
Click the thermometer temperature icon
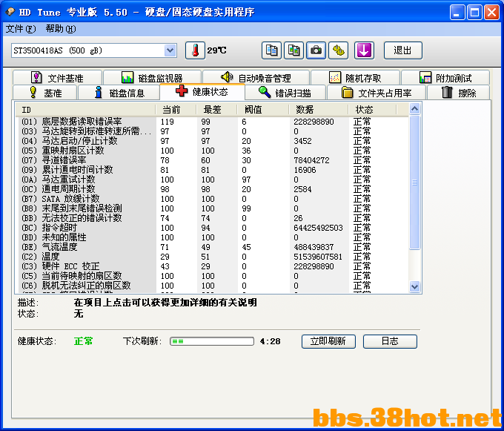(x=195, y=50)
